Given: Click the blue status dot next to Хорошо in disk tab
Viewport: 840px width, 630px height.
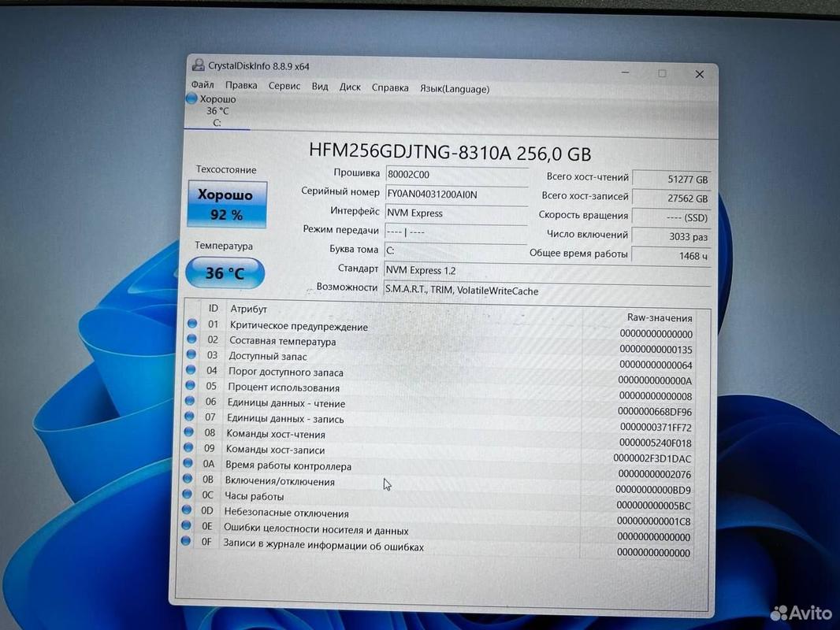Looking at the screenshot, I should pos(191,98).
